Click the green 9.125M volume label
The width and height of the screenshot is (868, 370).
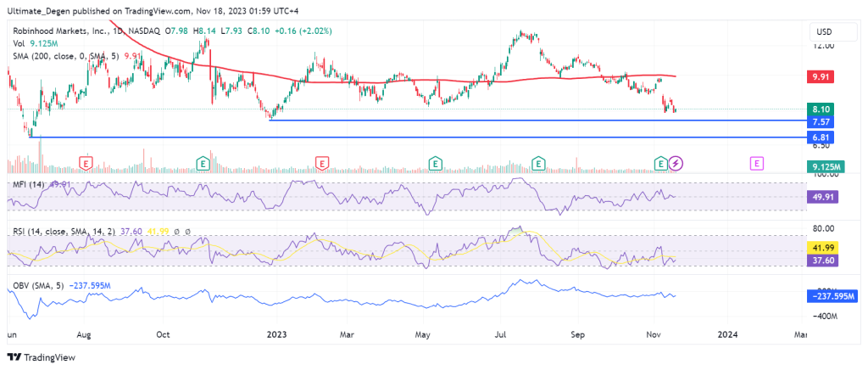click(826, 166)
